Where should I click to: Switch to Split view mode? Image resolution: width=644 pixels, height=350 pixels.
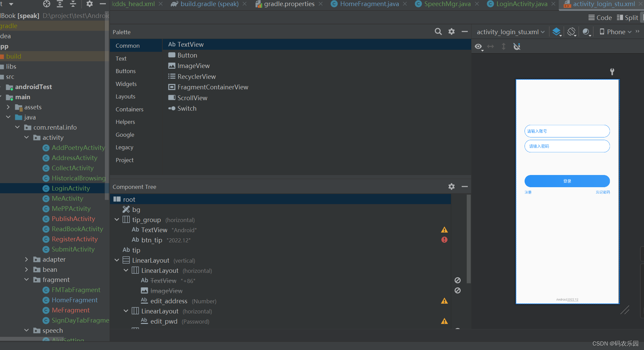tap(627, 18)
